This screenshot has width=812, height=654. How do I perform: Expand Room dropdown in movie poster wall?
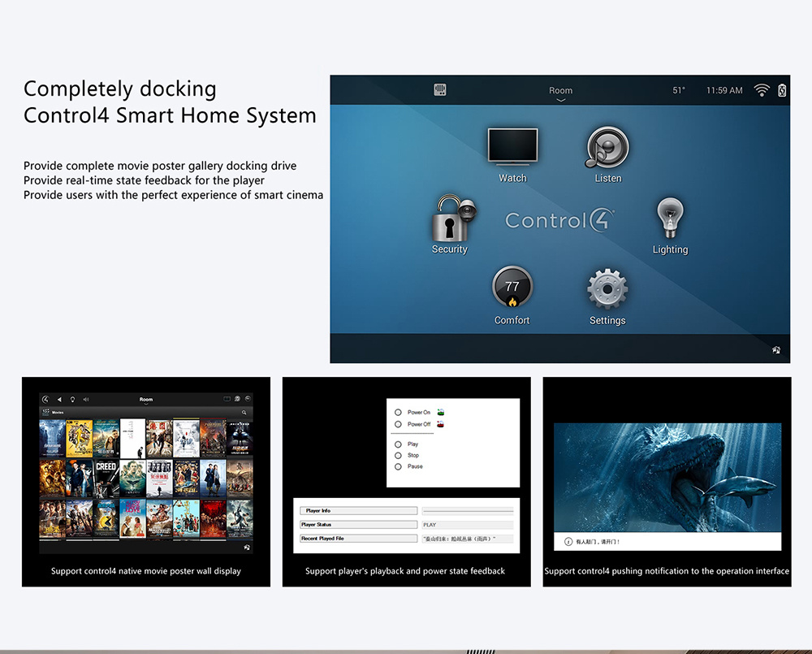coord(146,401)
